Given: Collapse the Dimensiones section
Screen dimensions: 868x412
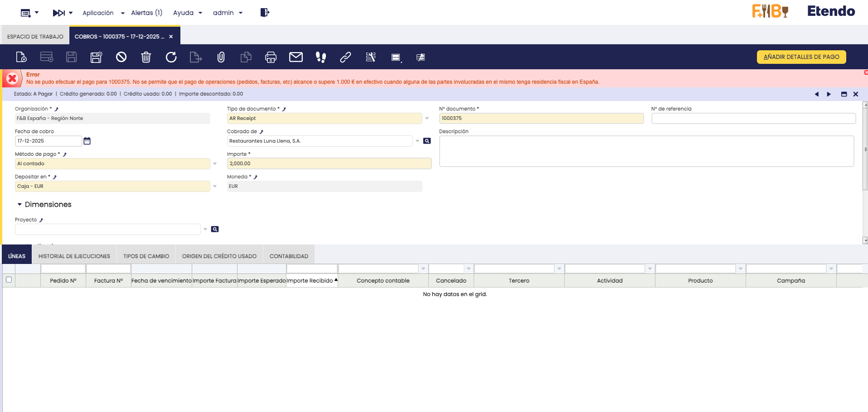Looking at the screenshot, I should pyautogui.click(x=19, y=205).
